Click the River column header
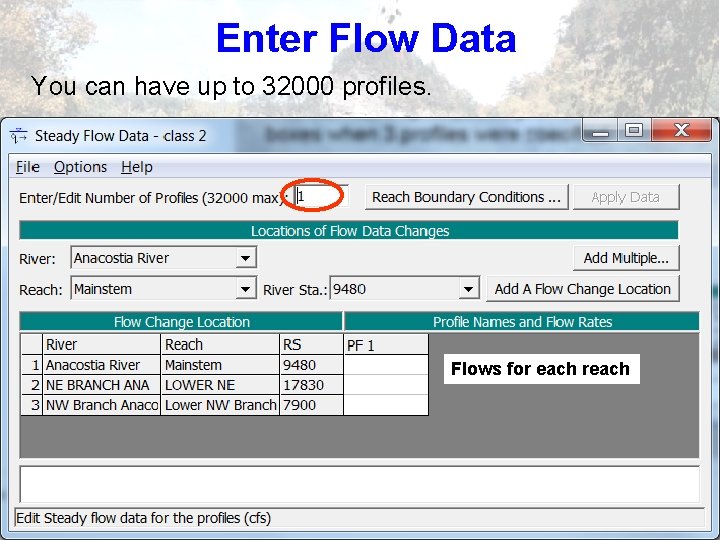This screenshot has height=540, width=720. click(x=101, y=344)
